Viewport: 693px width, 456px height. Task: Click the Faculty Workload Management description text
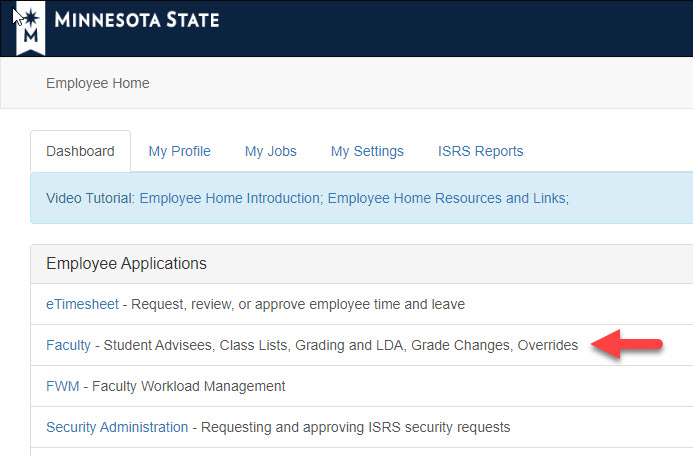click(x=188, y=386)
